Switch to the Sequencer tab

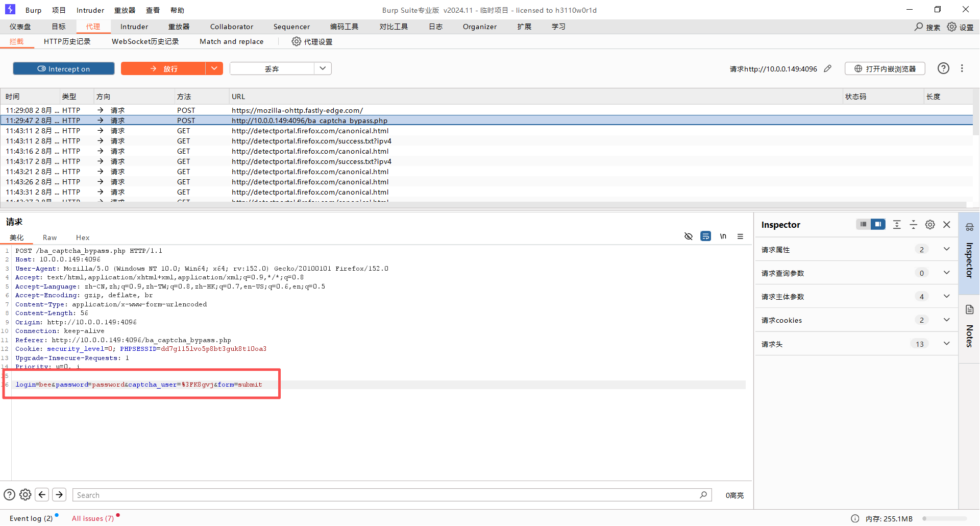[291, 27]
